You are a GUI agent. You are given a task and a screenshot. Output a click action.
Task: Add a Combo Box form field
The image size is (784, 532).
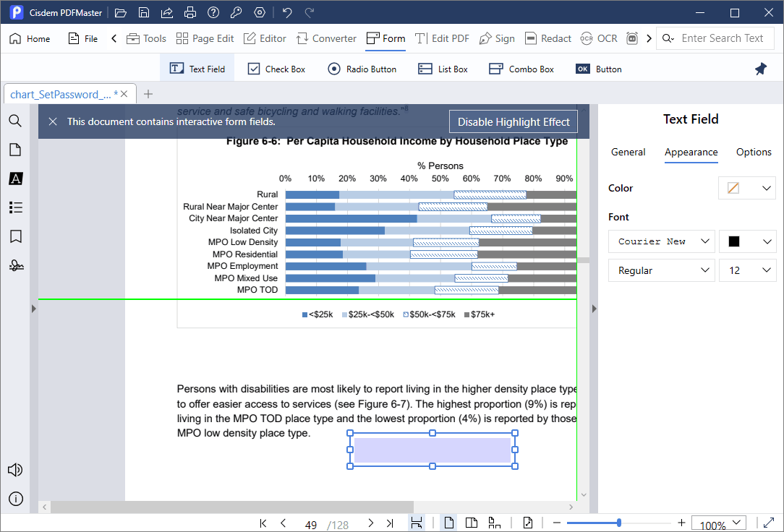521,69
